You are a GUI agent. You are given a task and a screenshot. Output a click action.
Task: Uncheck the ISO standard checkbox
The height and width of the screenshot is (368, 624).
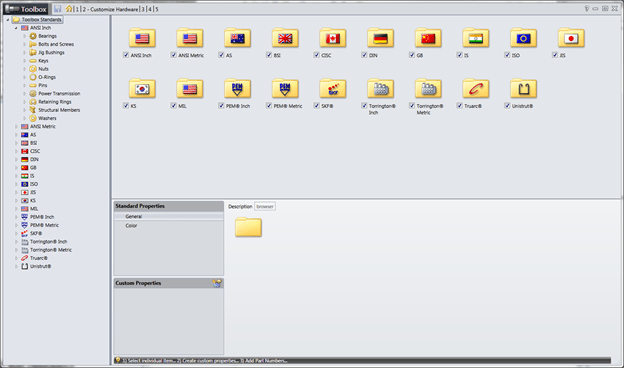click(x=507, y=55)
